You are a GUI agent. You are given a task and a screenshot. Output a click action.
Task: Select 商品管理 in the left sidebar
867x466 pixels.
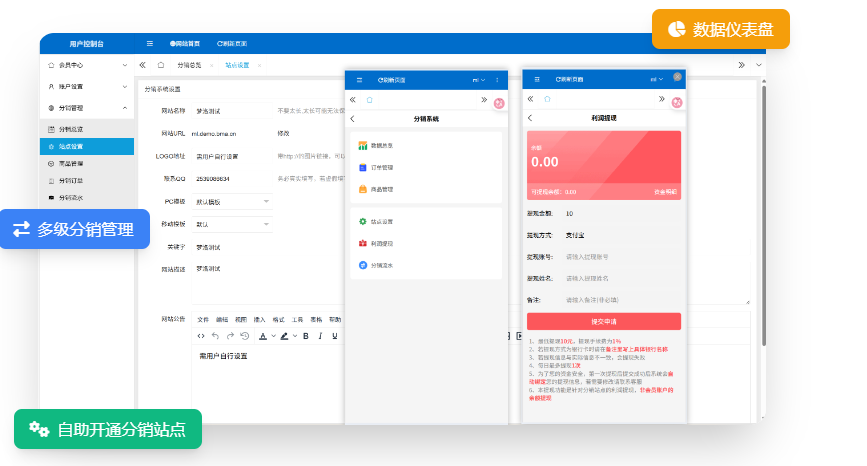click(70, 163)
